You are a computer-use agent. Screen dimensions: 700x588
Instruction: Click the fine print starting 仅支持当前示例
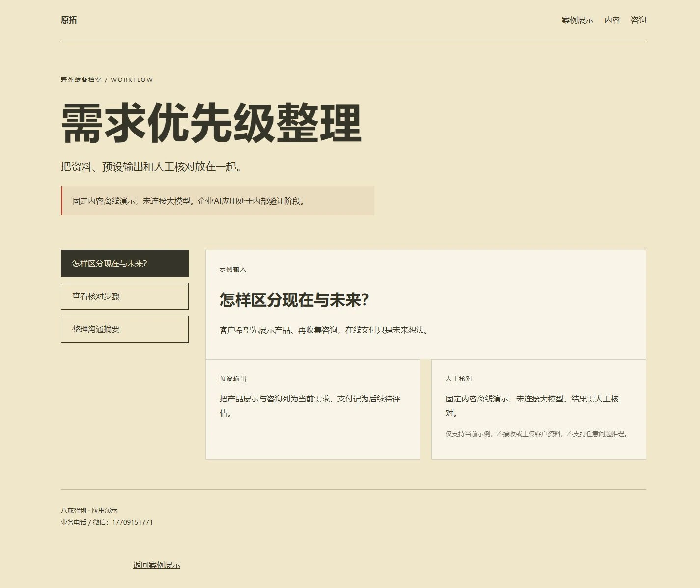(x=538, y=434)
